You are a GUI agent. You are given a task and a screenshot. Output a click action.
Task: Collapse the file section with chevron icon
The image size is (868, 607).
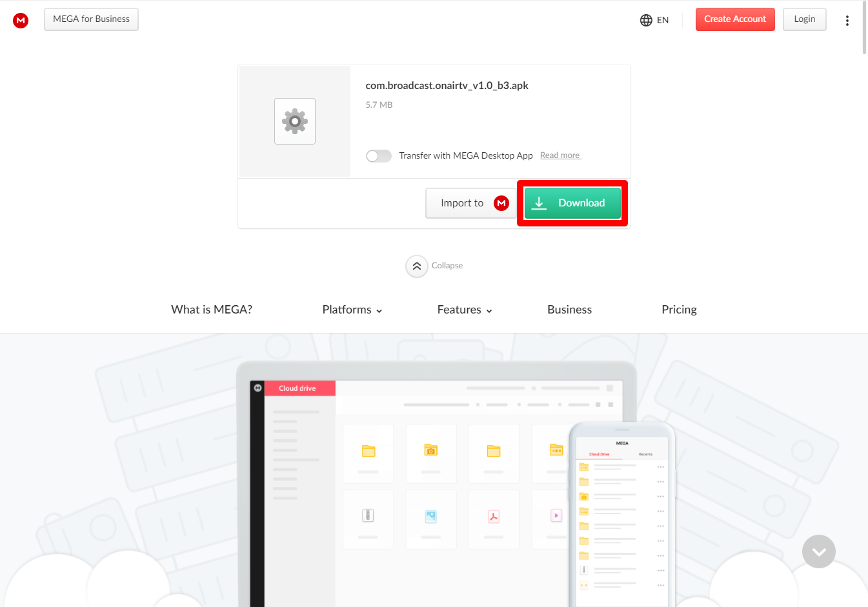pyautogui.click(x=417, y=266)
